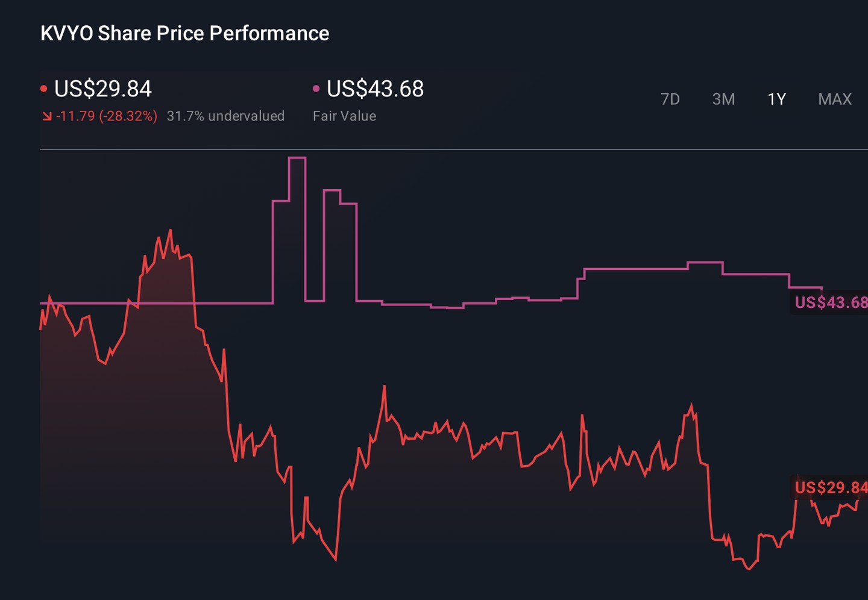
Task: Select the 7D time range
Action: (670, 99)
